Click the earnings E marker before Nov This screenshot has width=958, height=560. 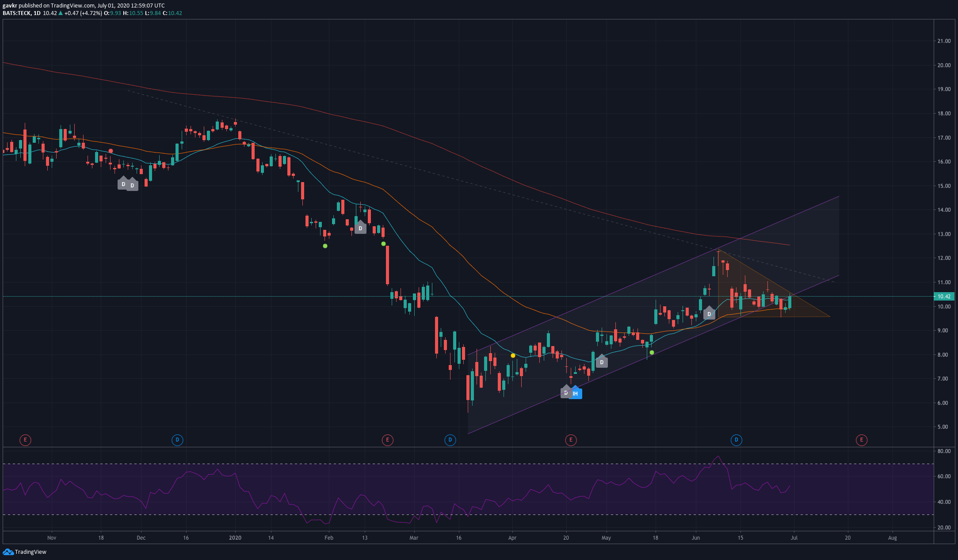pos(25,440)
